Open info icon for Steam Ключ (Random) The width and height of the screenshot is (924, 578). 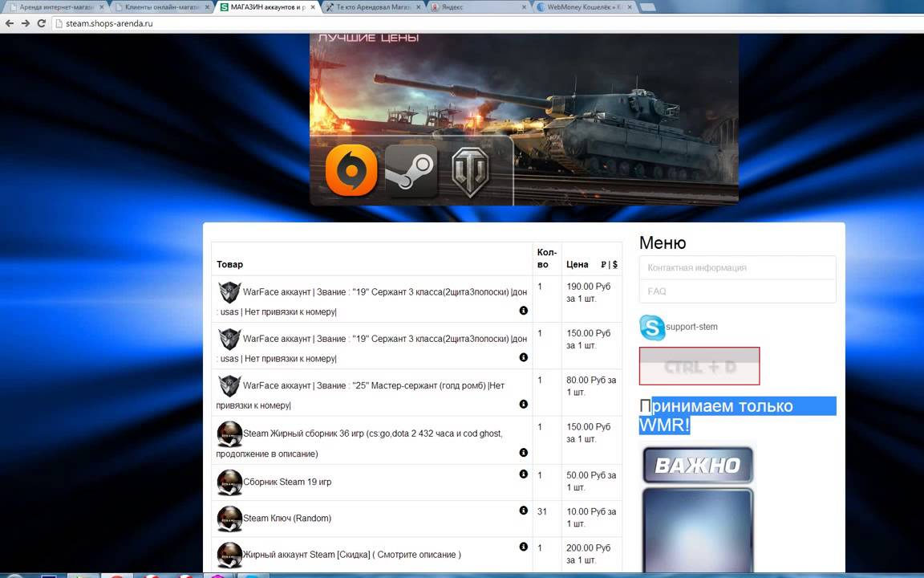click(x=523, y=511)
